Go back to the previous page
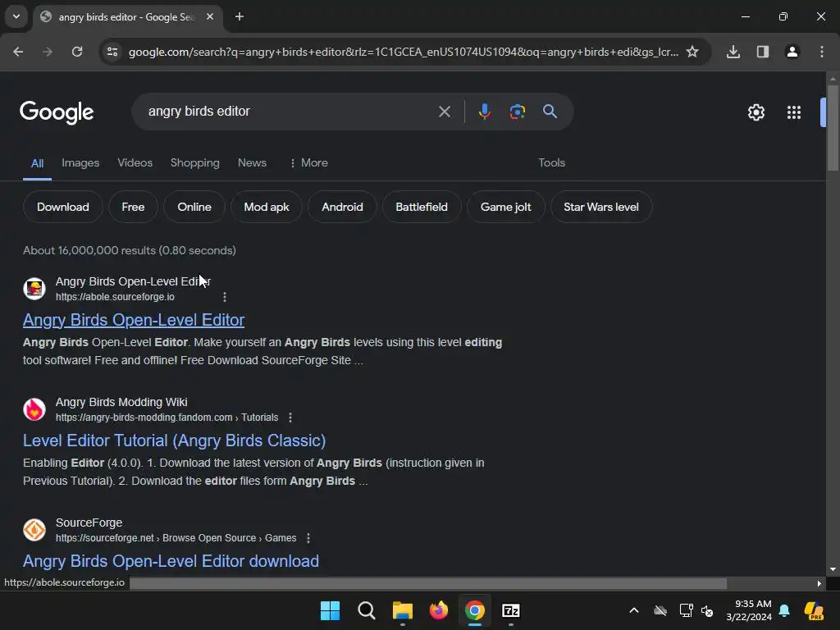 coord(18,52)
